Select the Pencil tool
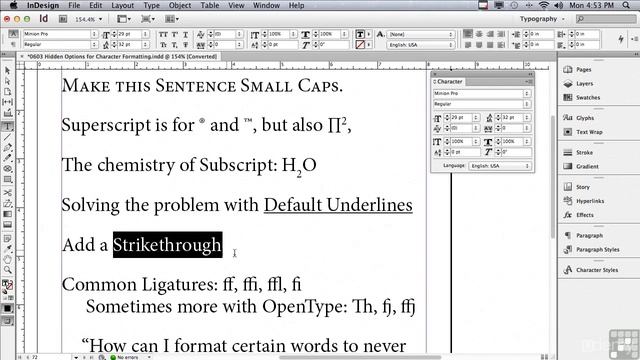Image resolution: width=640 pixels, height=360 pixels. point(7,158)
